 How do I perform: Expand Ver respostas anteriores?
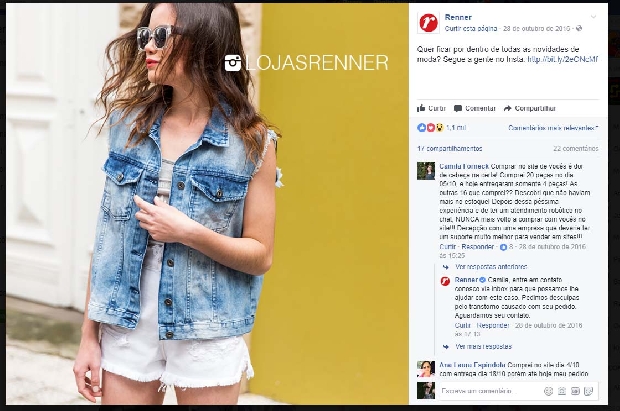(x=491, y=267)
